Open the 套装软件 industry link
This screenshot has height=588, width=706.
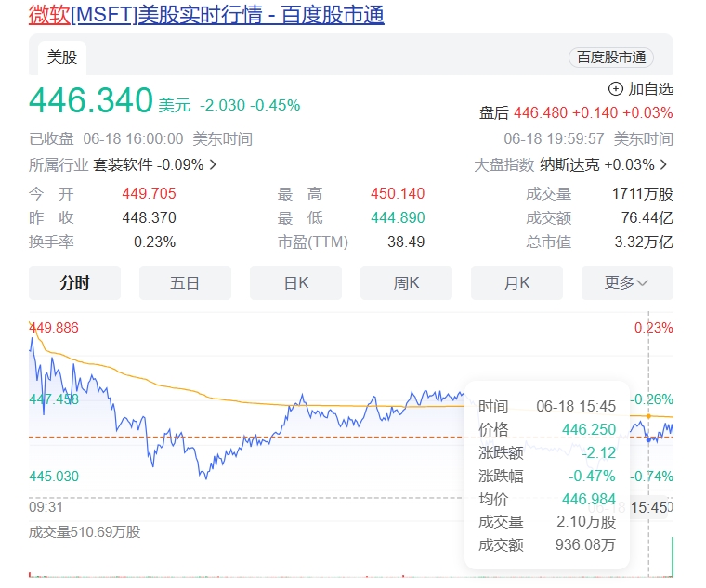(x=123, y=164)
